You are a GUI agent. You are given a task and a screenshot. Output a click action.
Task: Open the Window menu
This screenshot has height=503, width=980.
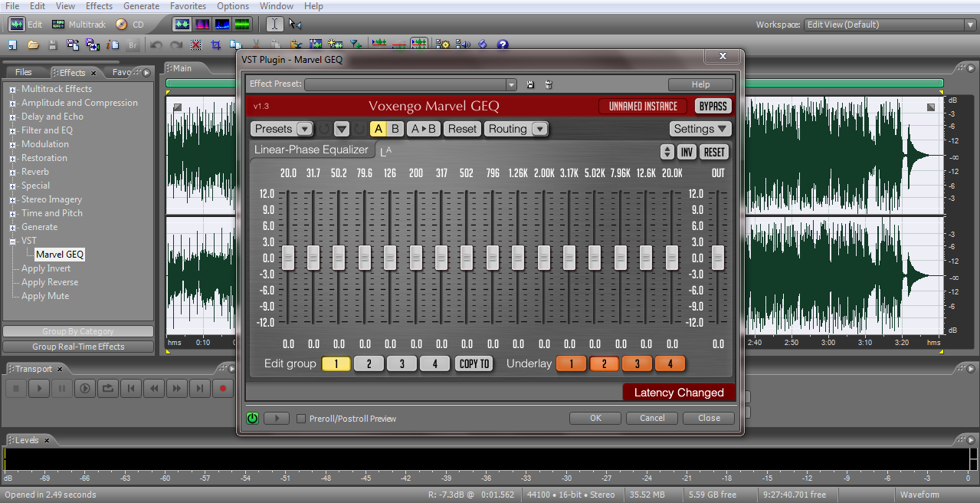pyautogui.click(x=277, y=6)
